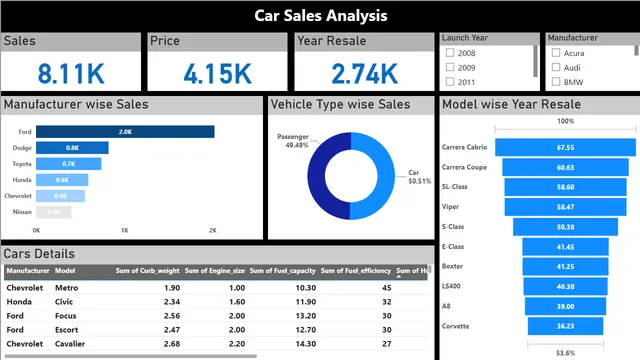Image resolution: width=640 pixels, height=360 pixels.
Task: Select Carrera Cabrio 67.55 funnel bar
Action: 565,147
